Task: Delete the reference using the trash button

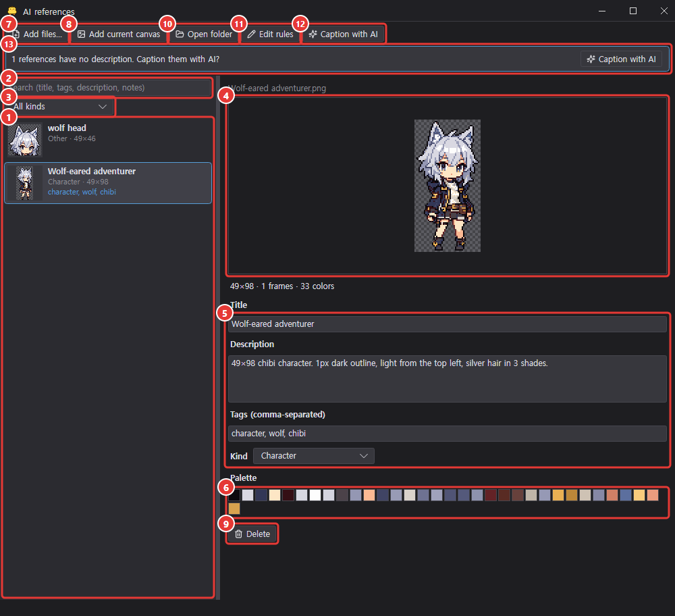Action: click(x=252, y=534)
